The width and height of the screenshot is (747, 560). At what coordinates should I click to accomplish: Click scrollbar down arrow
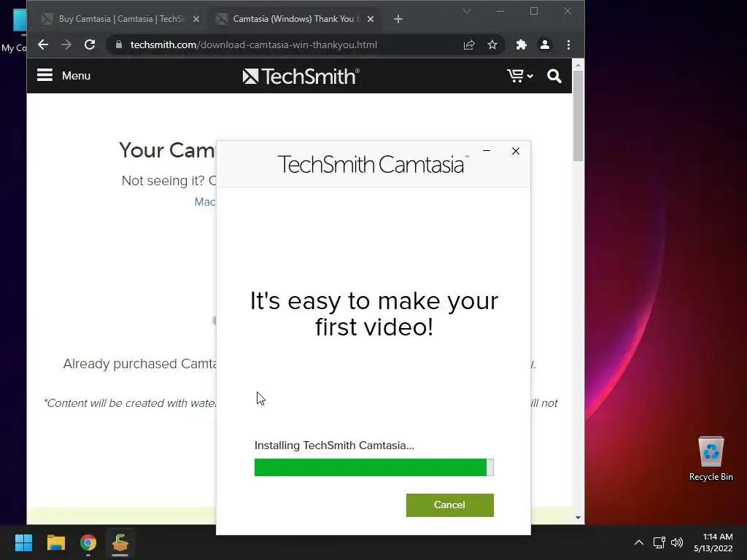578,518
